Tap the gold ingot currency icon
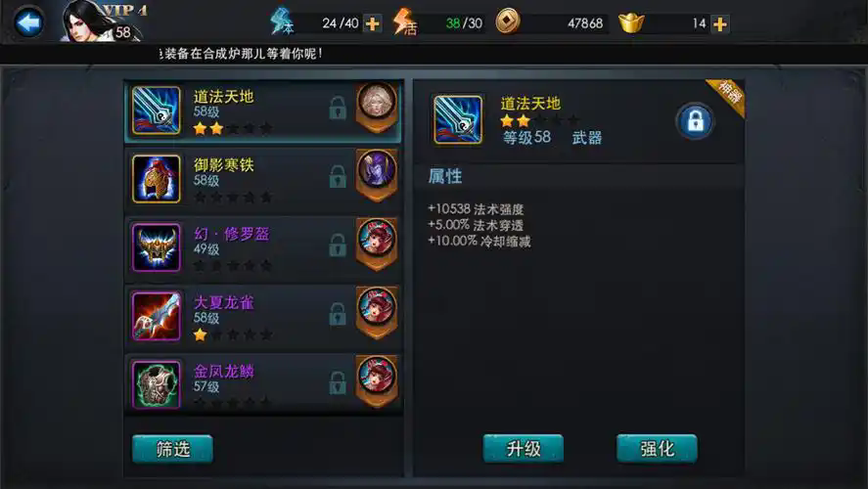This screenshot has height=489, width=868. (x=631, y=23)
